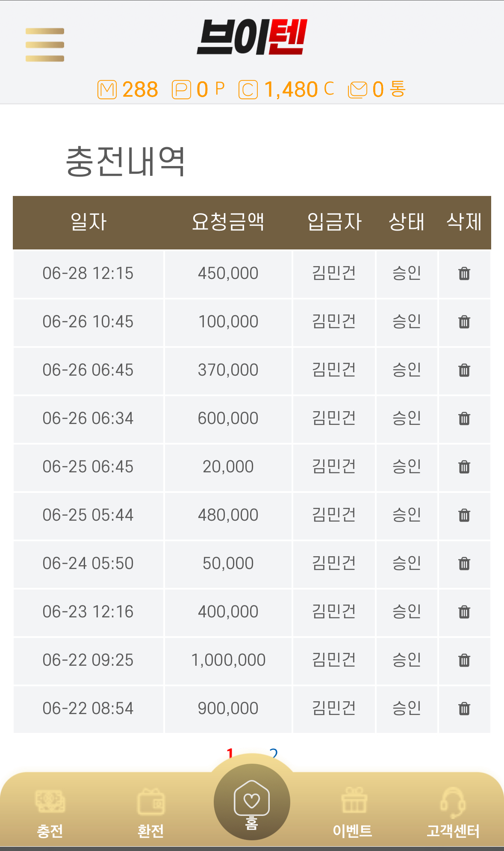Open the hamburger menu
The width and height of the screenshot is (504, 851).
click(45, 45)
